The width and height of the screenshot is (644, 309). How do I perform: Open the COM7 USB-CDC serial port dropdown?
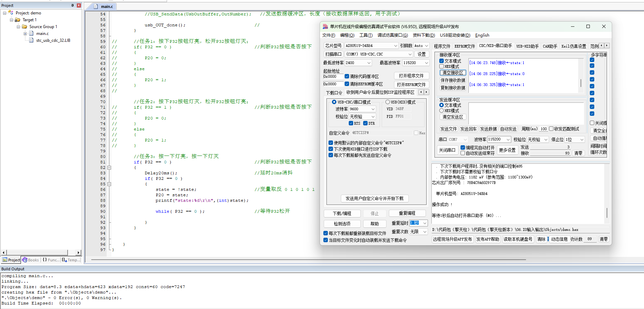pos(410,54)
